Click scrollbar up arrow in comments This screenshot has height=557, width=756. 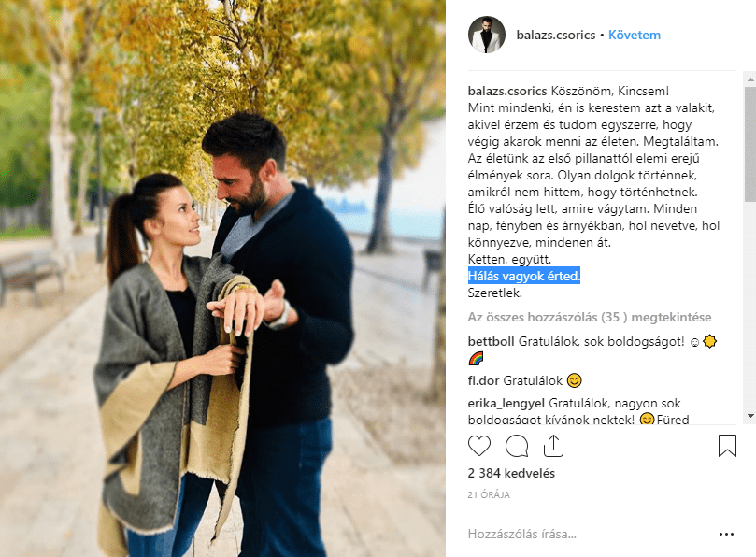click(x=750, y=79)
